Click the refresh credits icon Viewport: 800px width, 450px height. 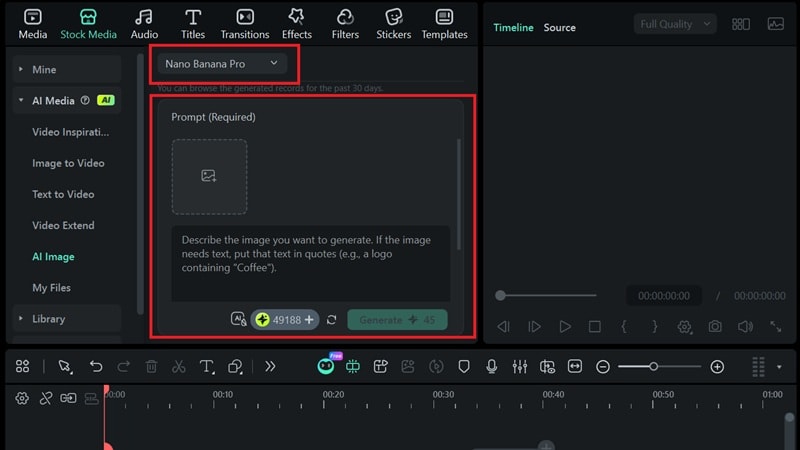[332, 320]
